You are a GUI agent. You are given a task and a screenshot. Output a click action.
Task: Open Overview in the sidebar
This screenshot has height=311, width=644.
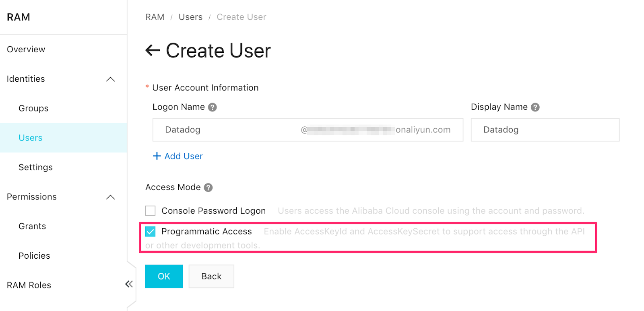26,49
